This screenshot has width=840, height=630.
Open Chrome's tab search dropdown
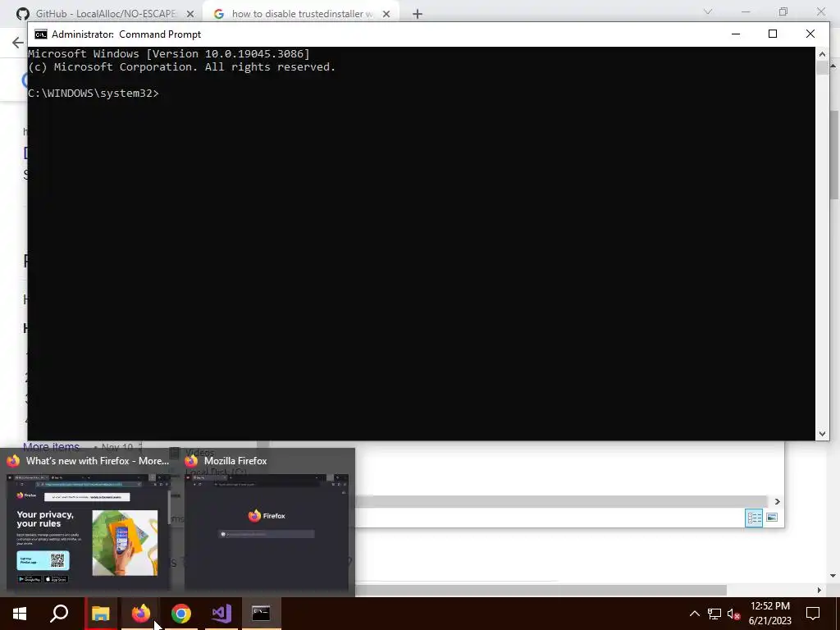pos(708,11)
